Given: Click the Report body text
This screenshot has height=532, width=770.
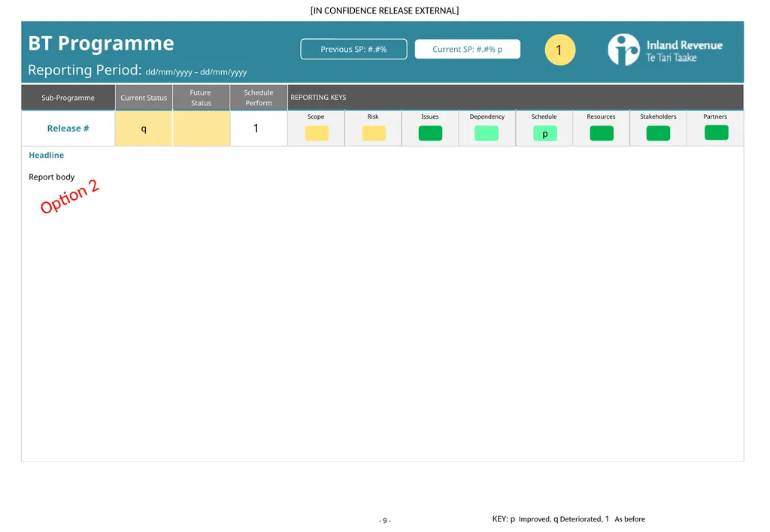Looking at the screenshot, I should (x=52, y=177).
